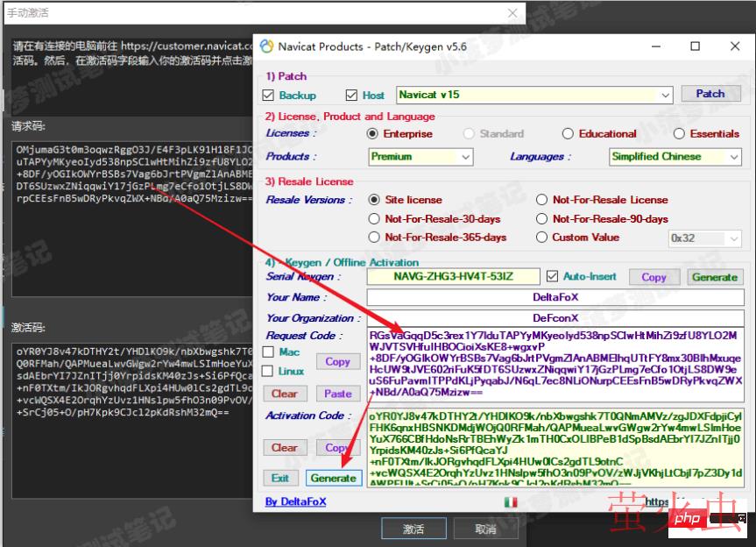The height and width of the screenshot is (547, 756).
Task: Click the Paste button under Request Code
Action: click(x=337, y=394)
